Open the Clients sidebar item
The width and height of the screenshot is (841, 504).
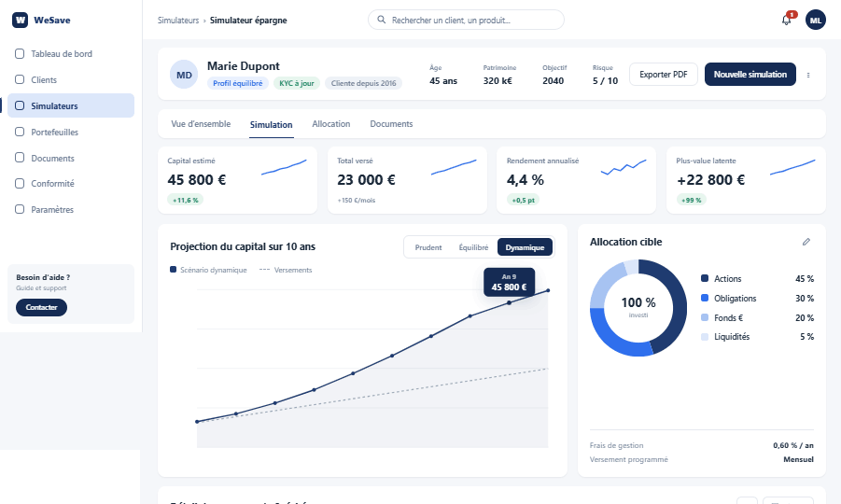pyautogui.click(x=71, y=80)
